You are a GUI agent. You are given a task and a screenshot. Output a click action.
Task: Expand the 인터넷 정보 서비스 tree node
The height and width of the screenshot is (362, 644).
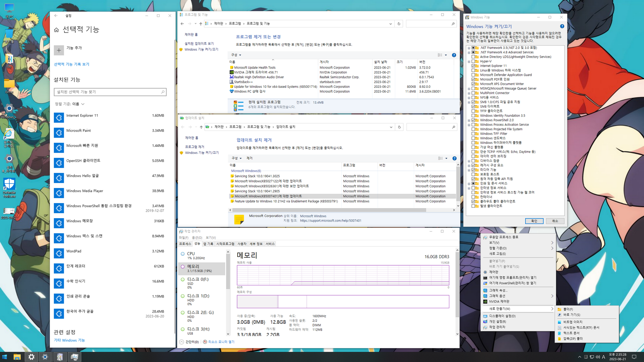[469, 188]
